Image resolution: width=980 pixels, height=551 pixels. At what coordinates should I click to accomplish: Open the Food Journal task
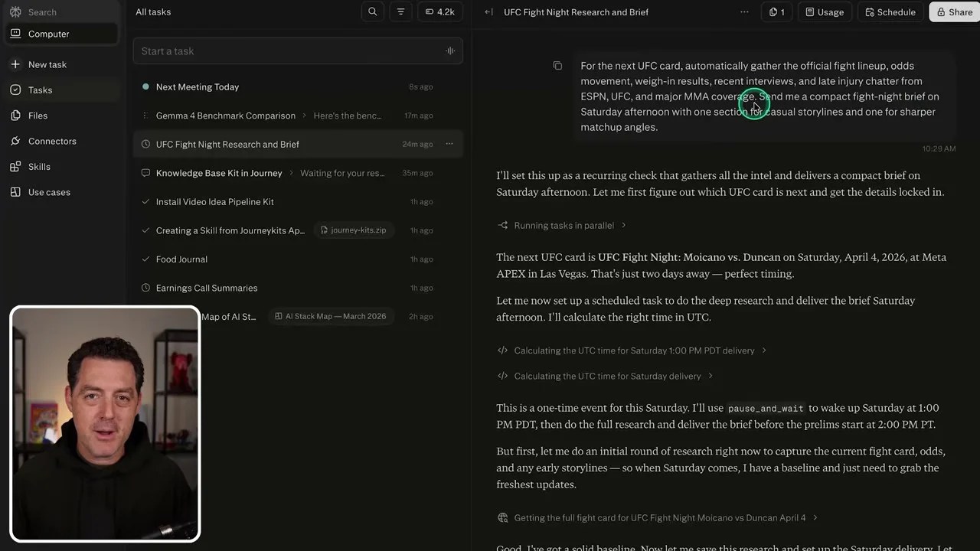pyautogui.click(x=298, y=259)
